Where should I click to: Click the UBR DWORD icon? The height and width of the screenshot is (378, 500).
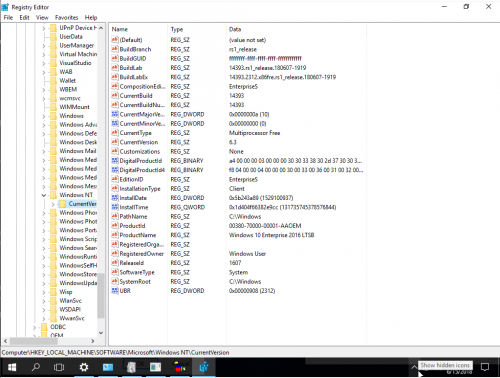click(115, 291)
